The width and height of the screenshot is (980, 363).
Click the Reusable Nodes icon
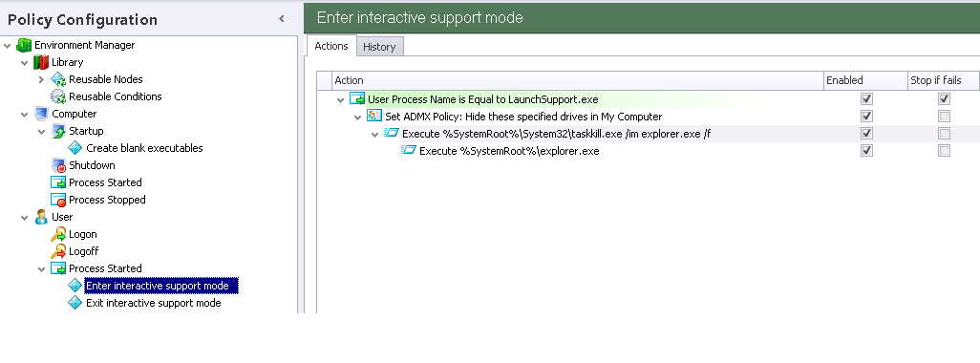point(58,79)
